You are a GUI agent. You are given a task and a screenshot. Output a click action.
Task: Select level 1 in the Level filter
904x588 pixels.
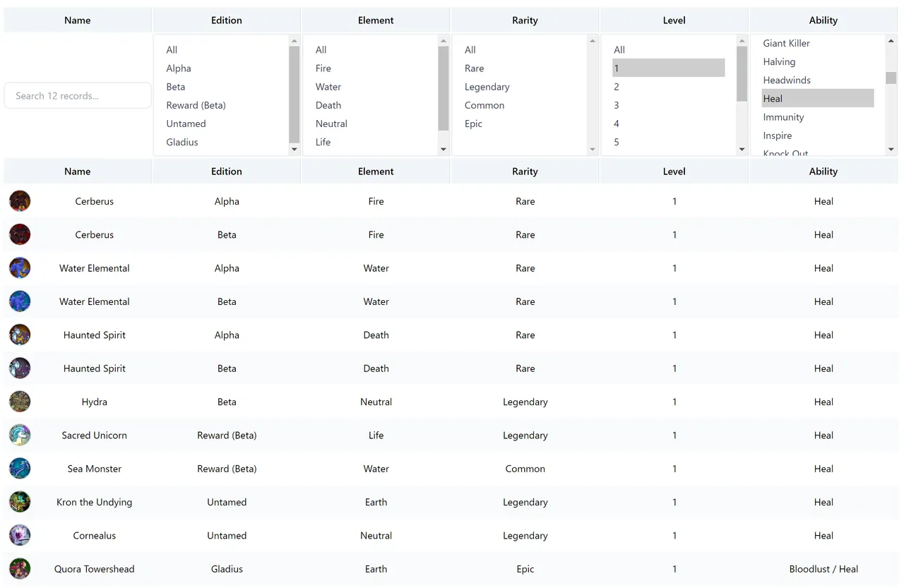click(669, 68)
